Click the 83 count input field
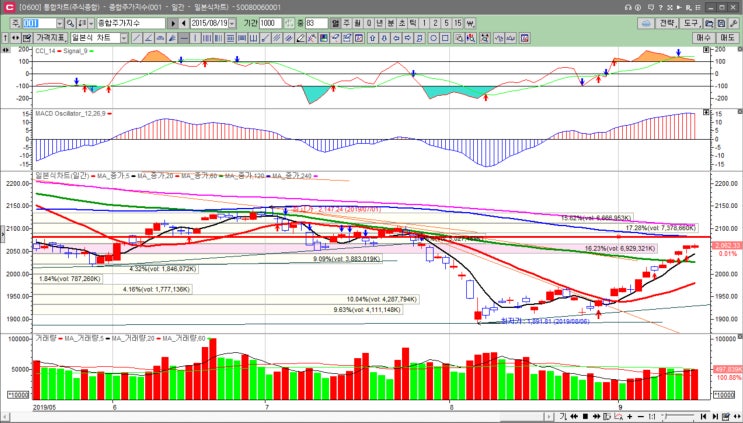Image resolution: width=743 pixels, height=423 pixels. [317, 23]
